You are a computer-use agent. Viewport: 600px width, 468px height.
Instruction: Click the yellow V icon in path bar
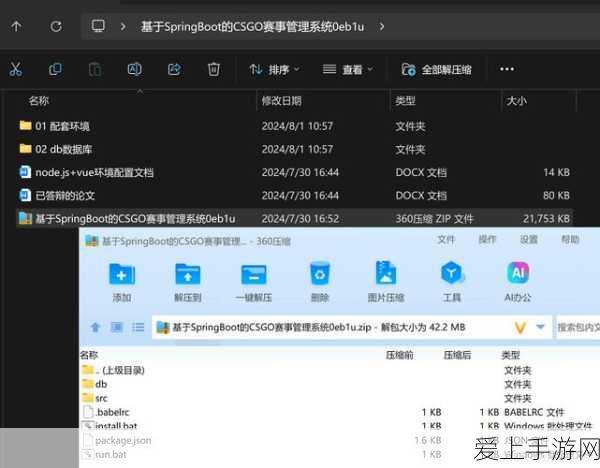pos(520,328)
